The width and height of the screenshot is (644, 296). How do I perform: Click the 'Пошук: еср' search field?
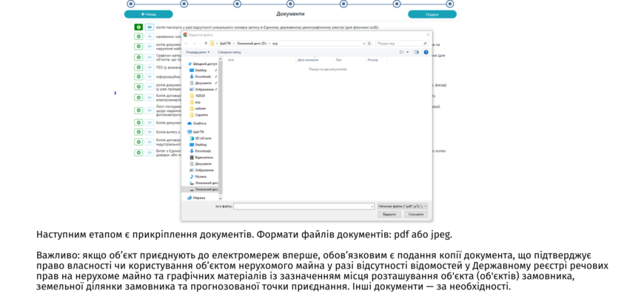[403, 43]
